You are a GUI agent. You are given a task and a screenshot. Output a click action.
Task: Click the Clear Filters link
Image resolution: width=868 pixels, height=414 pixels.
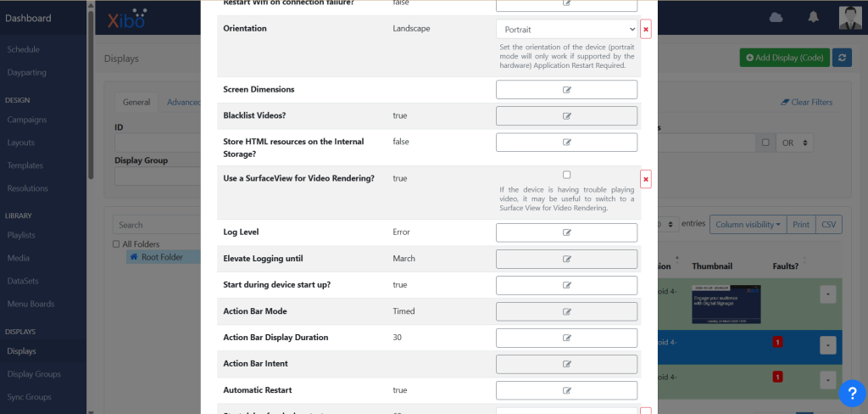point(806,102)
